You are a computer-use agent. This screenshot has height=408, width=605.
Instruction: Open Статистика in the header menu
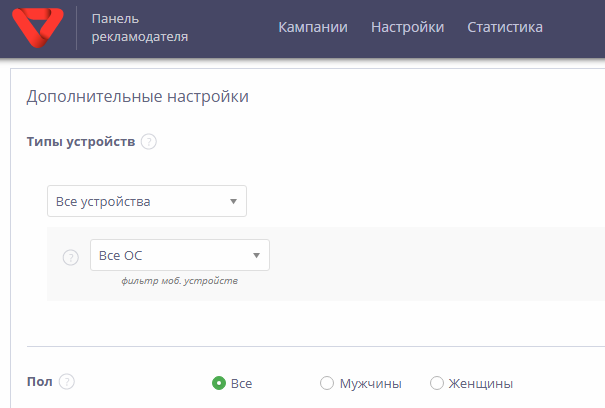point(505,27)
